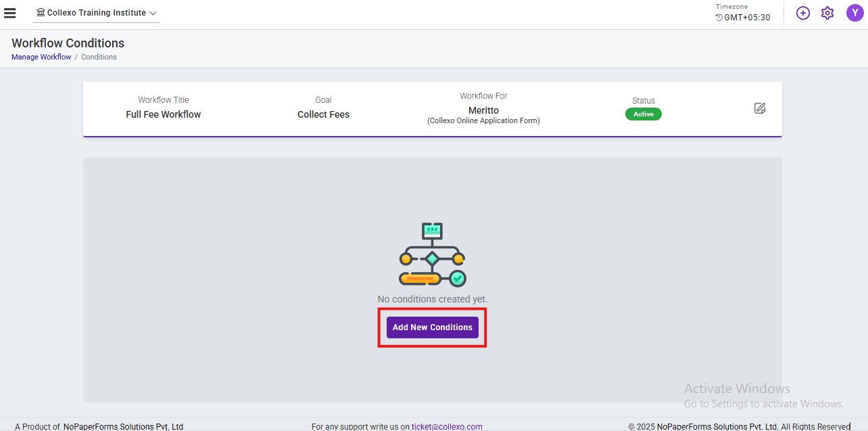
Task: Click the green Active status badge
Action: tap(643, 114)
